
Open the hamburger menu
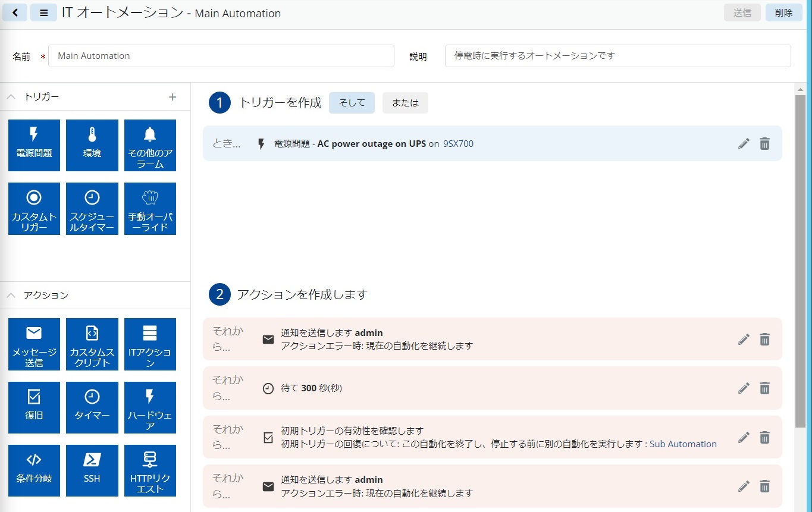tap(43, 12)
